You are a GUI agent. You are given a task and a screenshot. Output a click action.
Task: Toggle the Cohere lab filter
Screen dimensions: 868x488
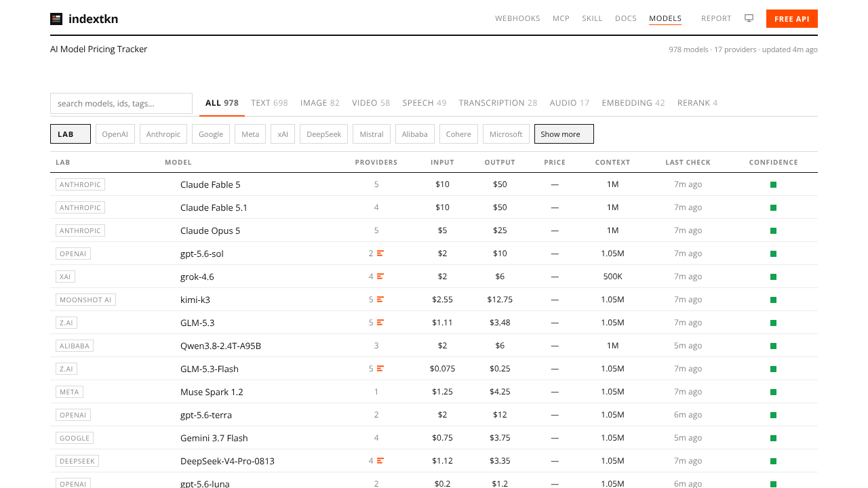[x=458, y=134]
